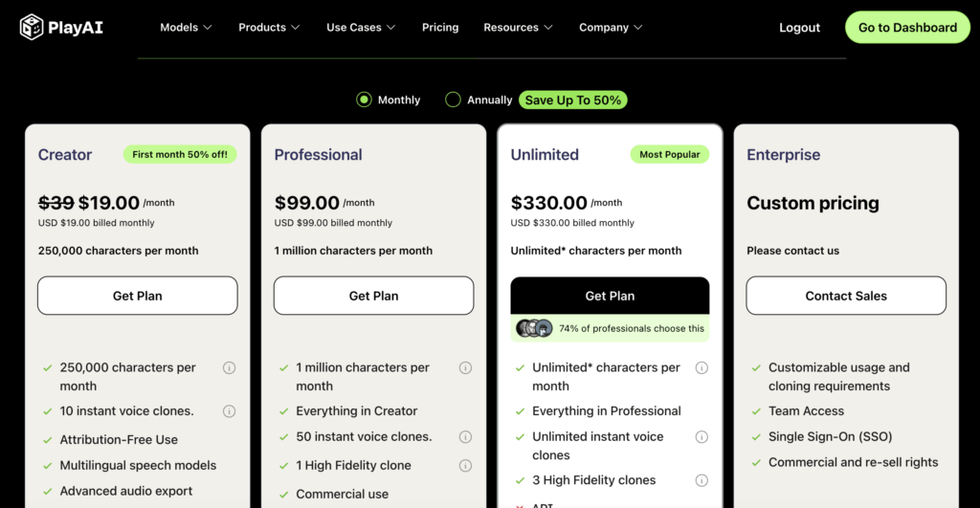Click Go to Dashboard button
The width and height of the screenshot is (980, 508).
[x=907, y=28]
